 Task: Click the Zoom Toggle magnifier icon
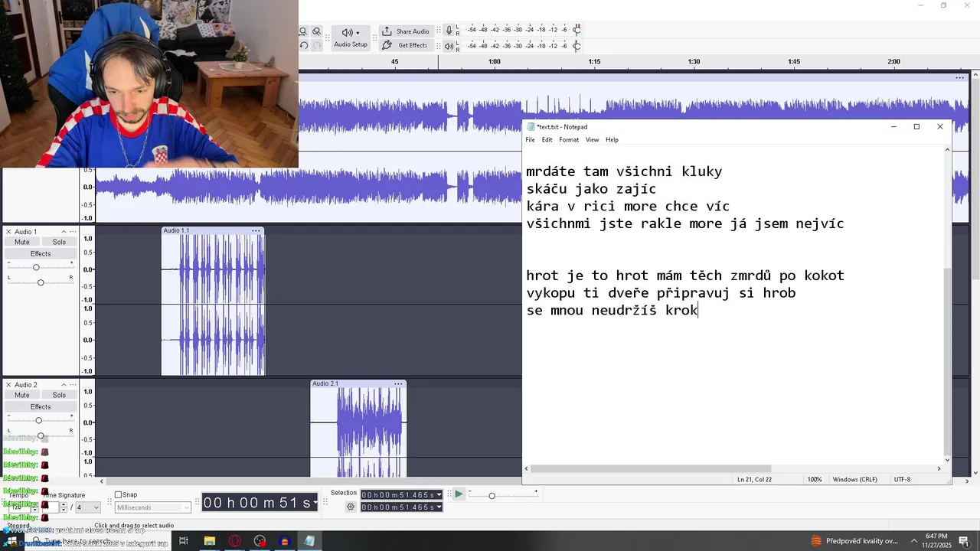click(316, 31)
